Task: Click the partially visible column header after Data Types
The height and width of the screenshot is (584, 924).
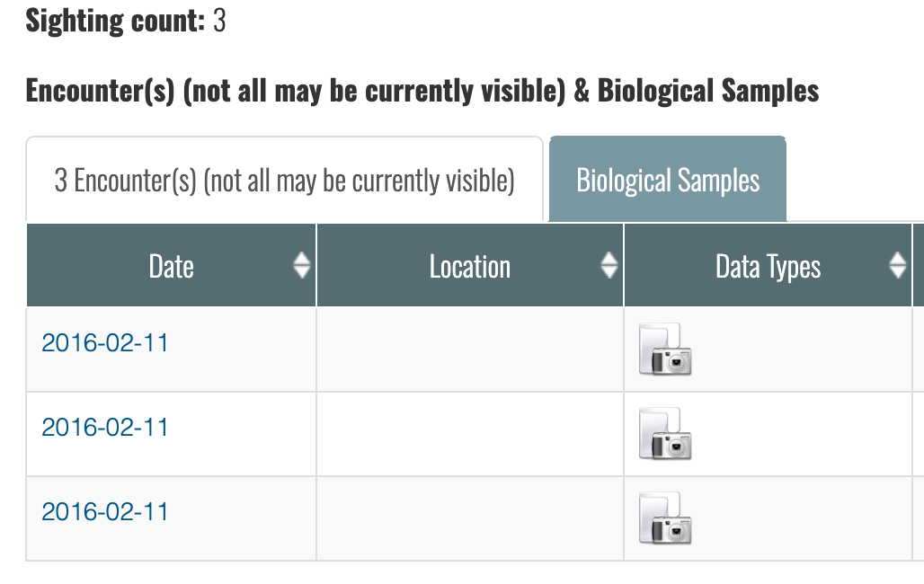Action: (918, 265)
